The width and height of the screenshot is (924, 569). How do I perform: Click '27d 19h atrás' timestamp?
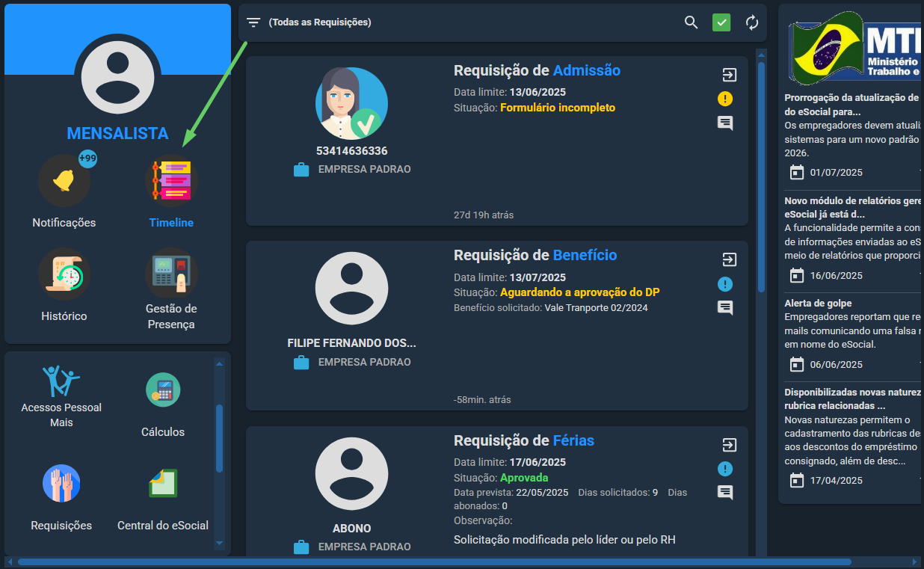484,215
